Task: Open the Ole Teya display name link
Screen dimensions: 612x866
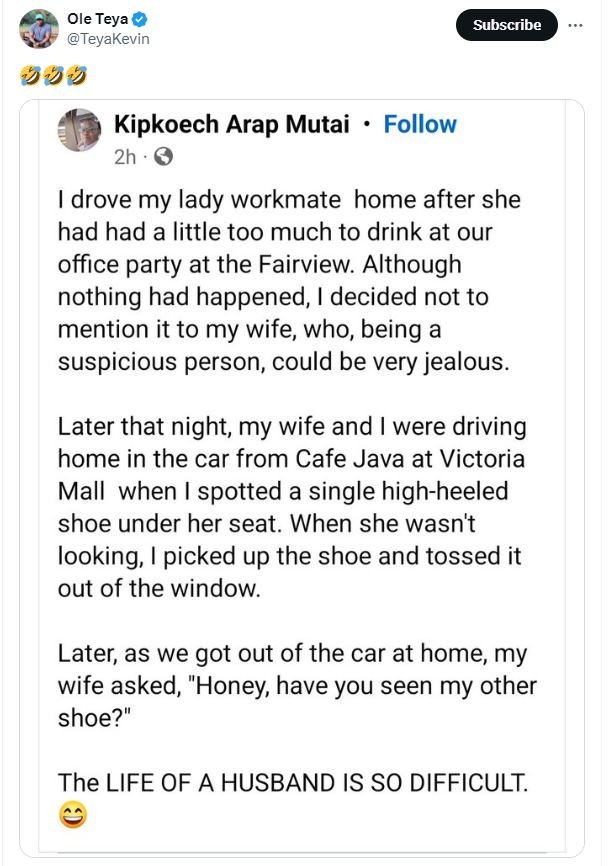Action: click(100, 19)
